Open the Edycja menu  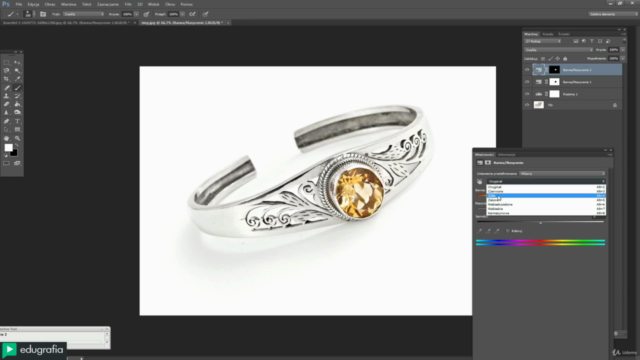coord(33,4)
